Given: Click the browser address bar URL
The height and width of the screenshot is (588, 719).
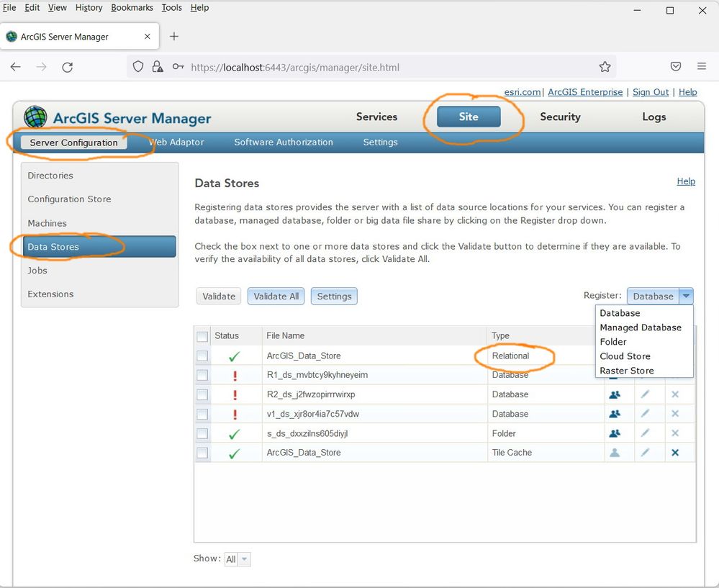Looking at the screenshot, I should click(x=295, y=68).
